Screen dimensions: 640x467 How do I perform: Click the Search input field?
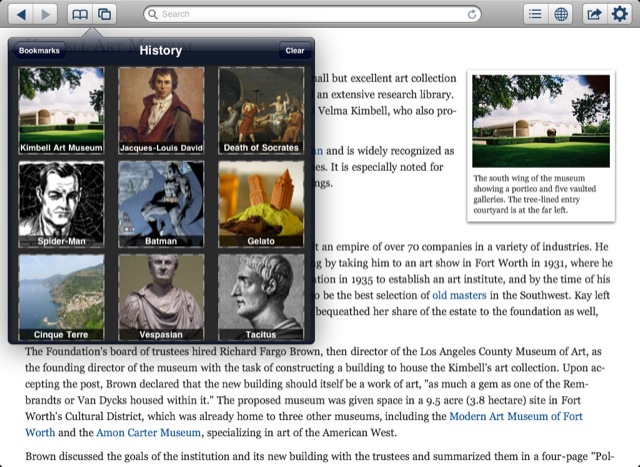tap(320, 14)
